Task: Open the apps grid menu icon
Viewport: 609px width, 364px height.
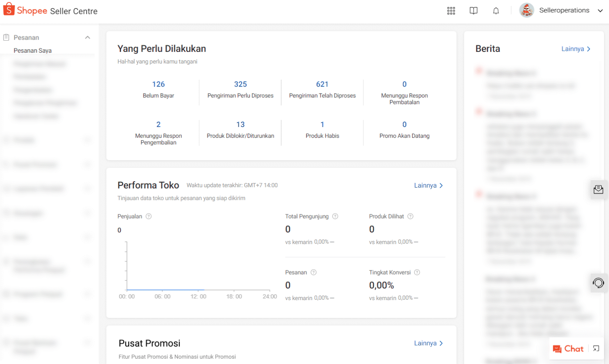Action: tap(451, 11)
